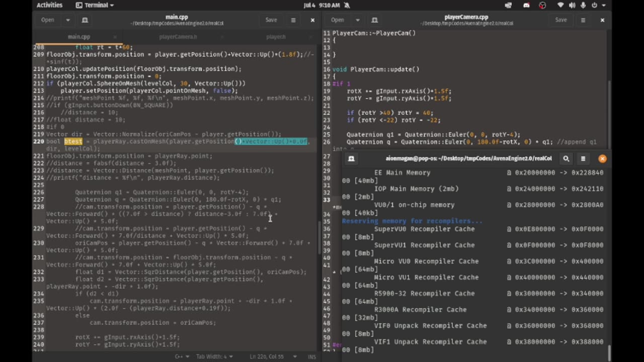Open hamburger menu of main.cpp editor
644x362 pixels.
[293, 20]
